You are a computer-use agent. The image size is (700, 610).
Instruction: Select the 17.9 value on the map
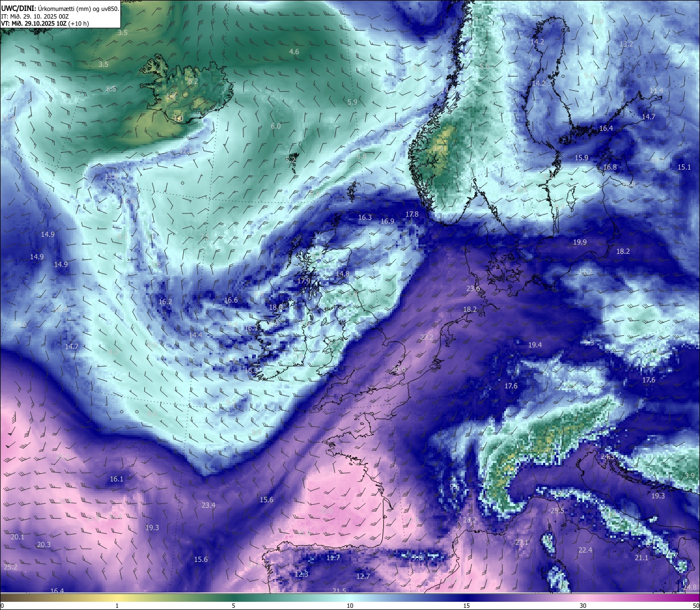(x=304, y=281)
